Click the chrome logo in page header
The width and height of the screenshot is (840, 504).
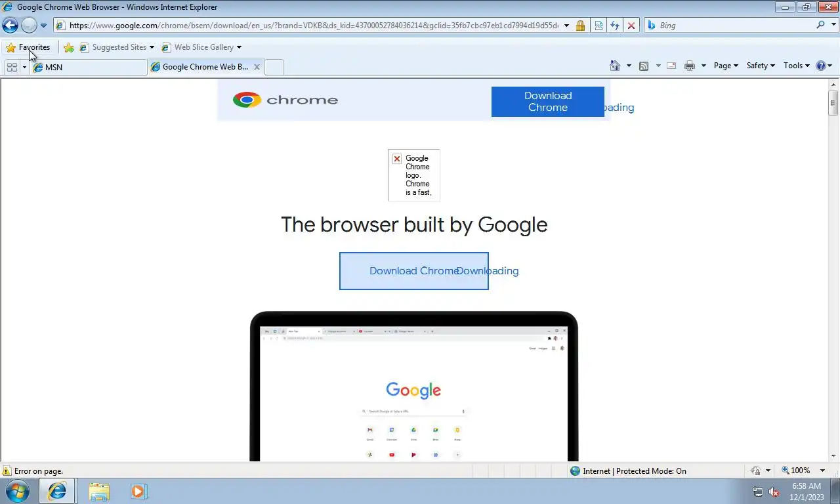(285, 100)
